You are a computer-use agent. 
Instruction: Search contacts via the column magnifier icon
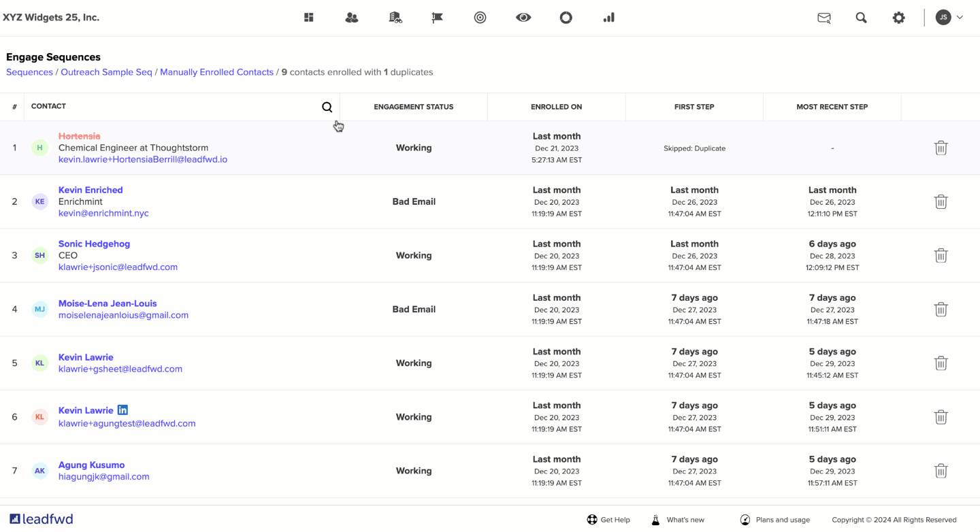[x=327, y=107]
